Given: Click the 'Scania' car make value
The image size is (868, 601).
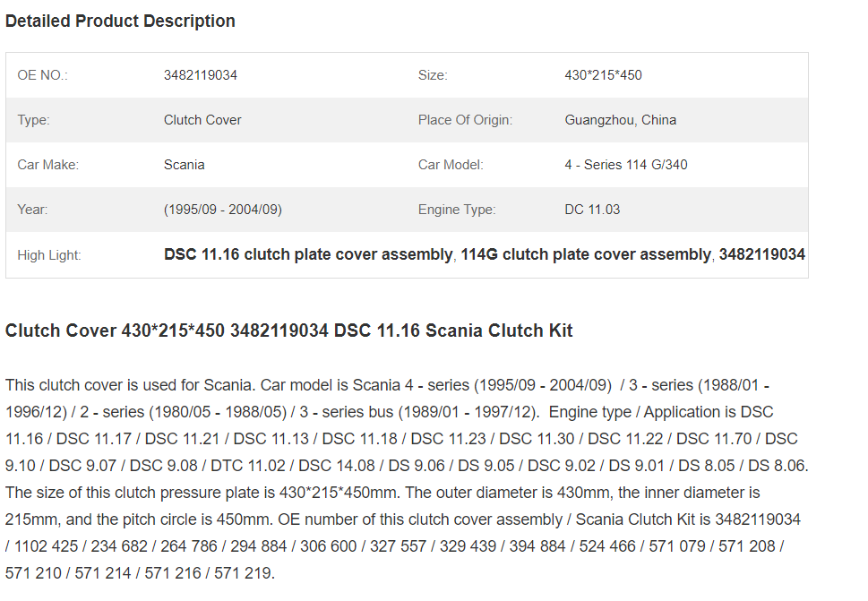Looking at the screenshot, I should [x=185, y=165].
